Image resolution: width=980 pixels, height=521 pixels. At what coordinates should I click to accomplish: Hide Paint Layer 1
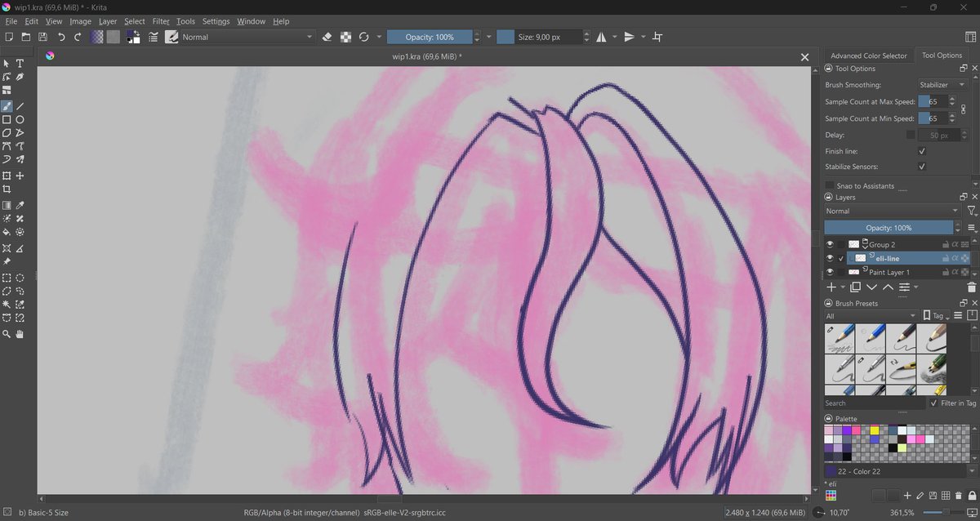click(830, 272)
